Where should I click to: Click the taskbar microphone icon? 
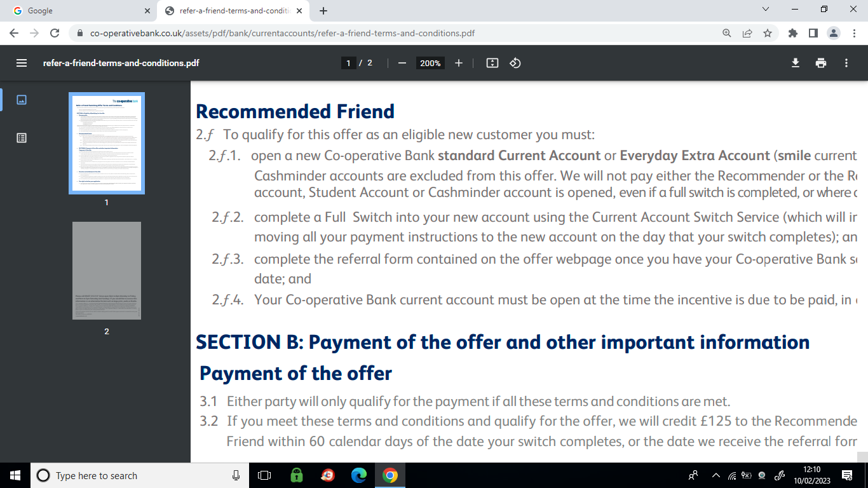click(x=236, y=475)
